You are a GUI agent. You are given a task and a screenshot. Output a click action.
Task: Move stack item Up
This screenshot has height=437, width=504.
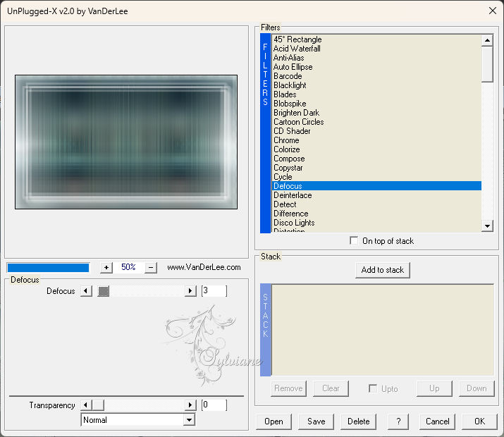coord(434,388)
